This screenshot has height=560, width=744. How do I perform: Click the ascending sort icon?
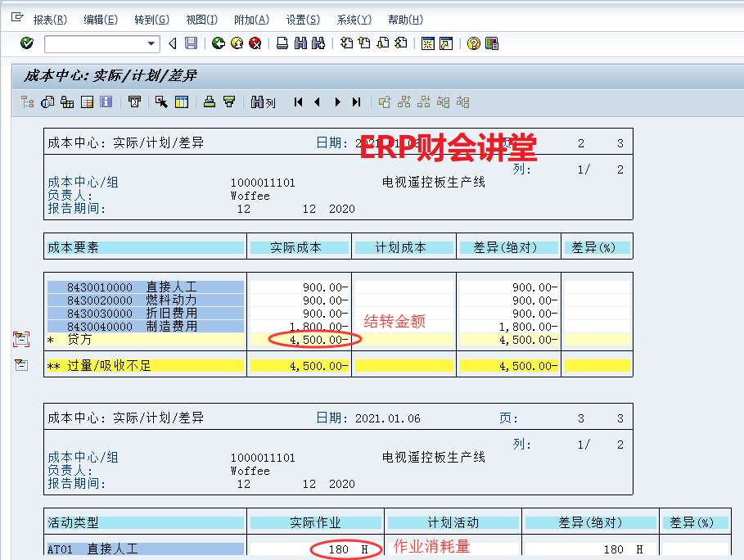point(210,102)
